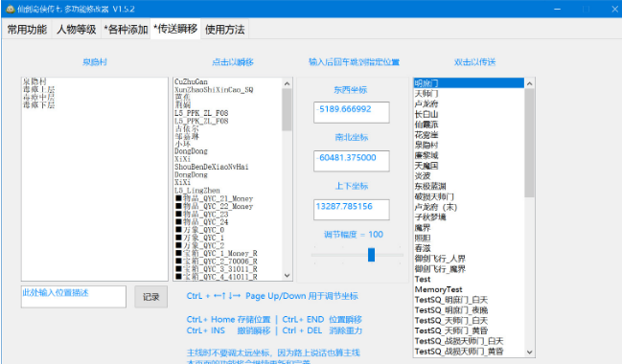Choose 破损天师门 in the destination list

coord(434,196)
